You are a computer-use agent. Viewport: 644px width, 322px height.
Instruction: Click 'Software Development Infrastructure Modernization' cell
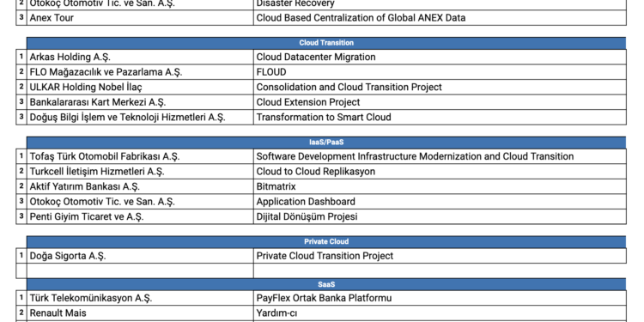(440, 156)
